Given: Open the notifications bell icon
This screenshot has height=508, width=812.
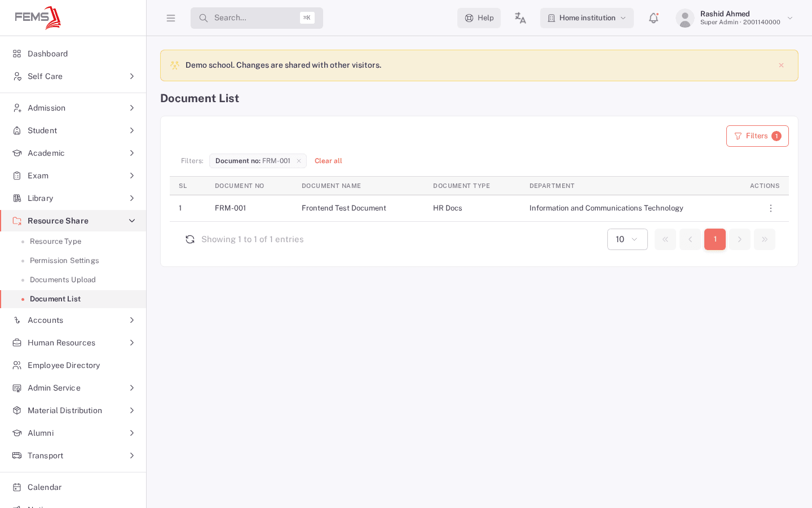Looking at the screenshot, I should point(654,18).
